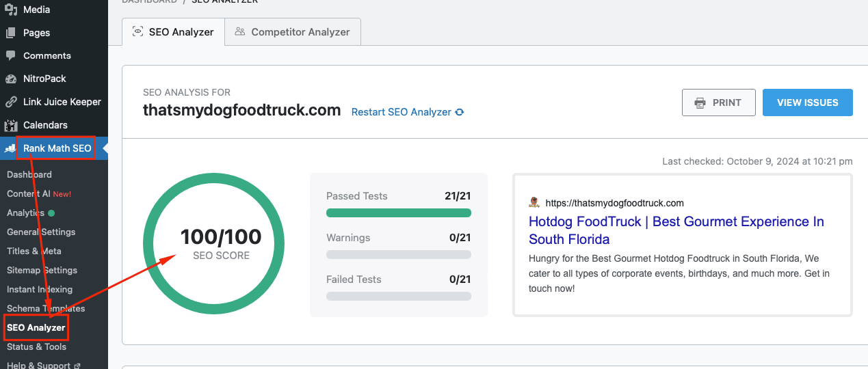Select the SEO Analyzer tab
Viewport: 868px width, 369px height.
pyautogui.click(x=173, y=32)
